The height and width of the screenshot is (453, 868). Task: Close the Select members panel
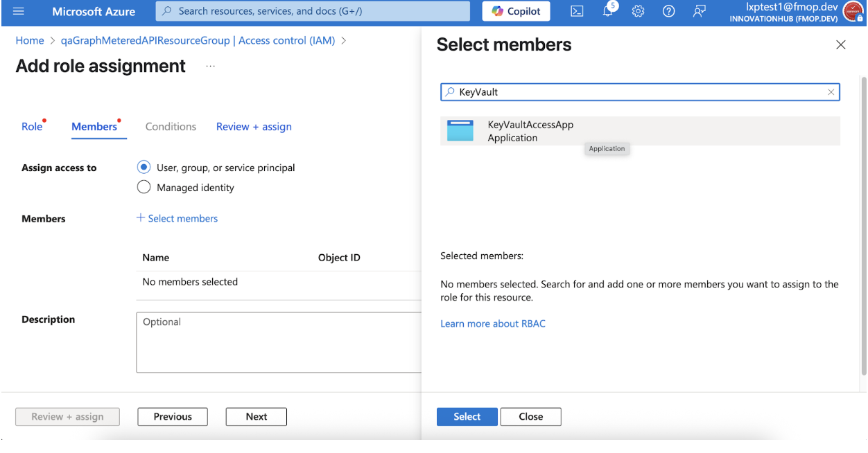[x=840, y=45]
